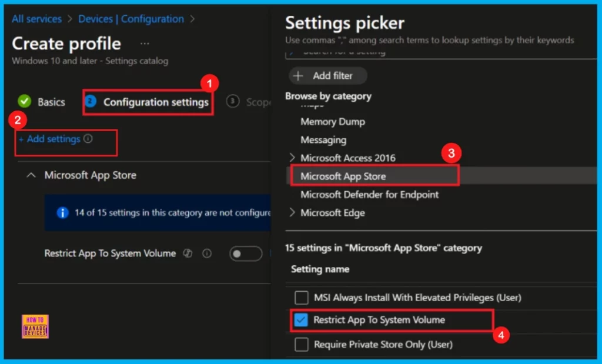
Task: Click the 'Require Private Store Only (User)' setting name
Action: point(383,345)
